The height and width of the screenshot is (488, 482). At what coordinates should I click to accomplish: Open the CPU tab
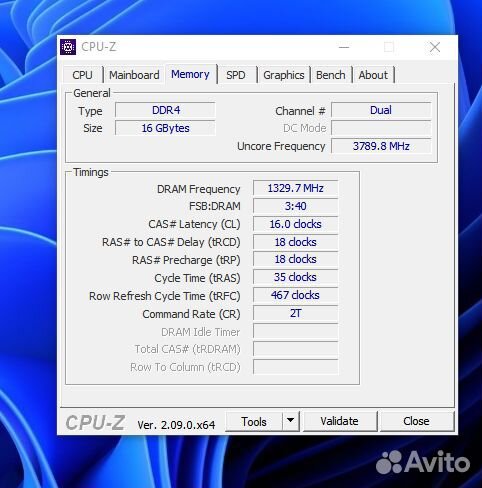pos(82,75)
